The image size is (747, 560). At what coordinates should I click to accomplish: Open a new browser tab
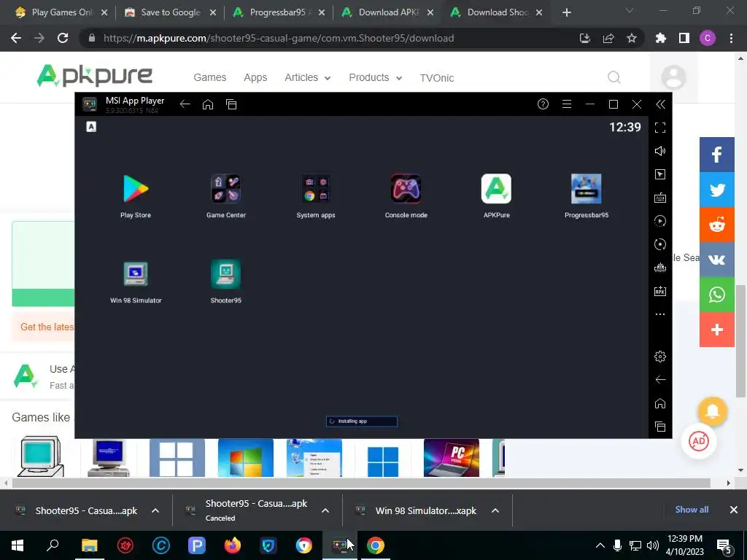point(566,12)
